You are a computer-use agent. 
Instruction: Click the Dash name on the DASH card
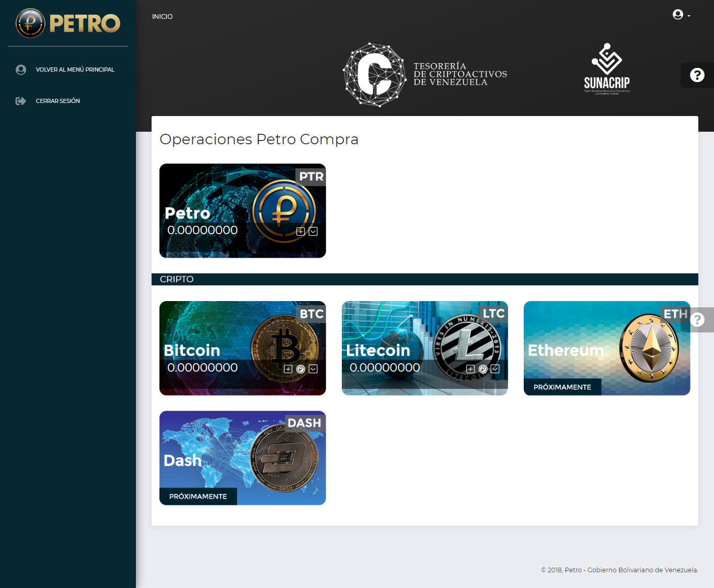(182, 460)
